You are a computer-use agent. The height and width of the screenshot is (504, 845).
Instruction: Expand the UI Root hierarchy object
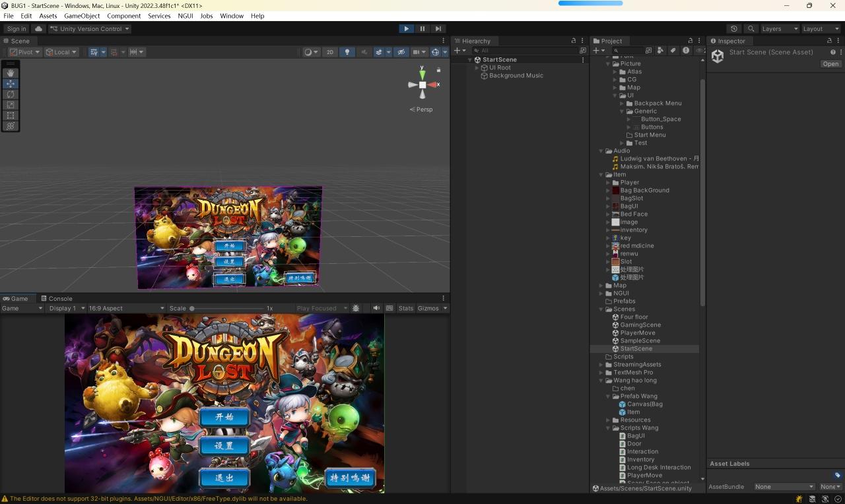[477, 67]
